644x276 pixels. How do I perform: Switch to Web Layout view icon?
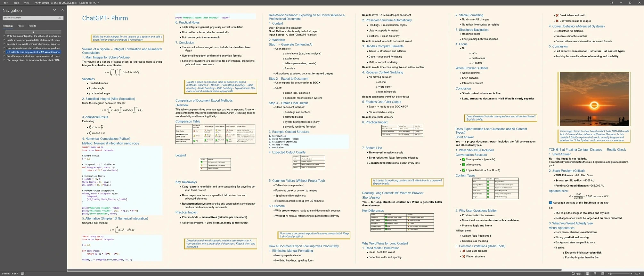click(x=603, y=274)
